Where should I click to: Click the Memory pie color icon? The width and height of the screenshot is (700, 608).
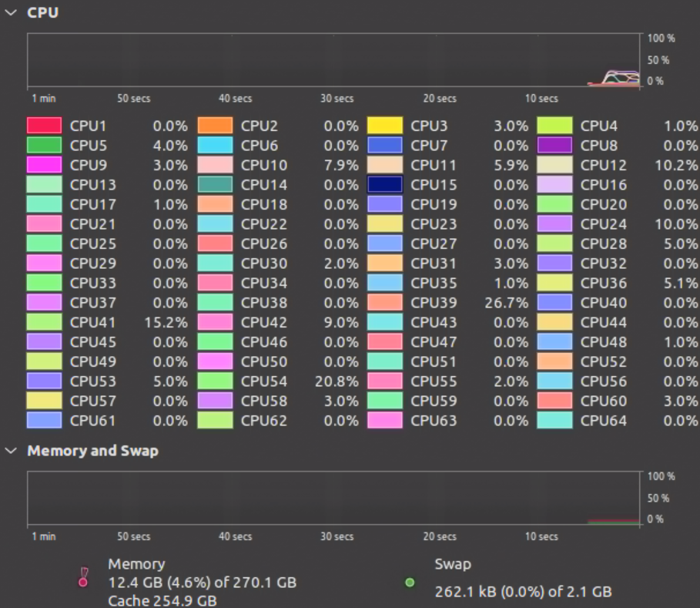(83, 577)
